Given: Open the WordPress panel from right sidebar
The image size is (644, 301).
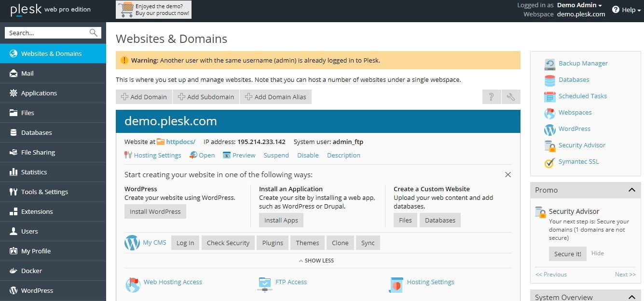Looking at the screenshot, I should coord(574,129).
